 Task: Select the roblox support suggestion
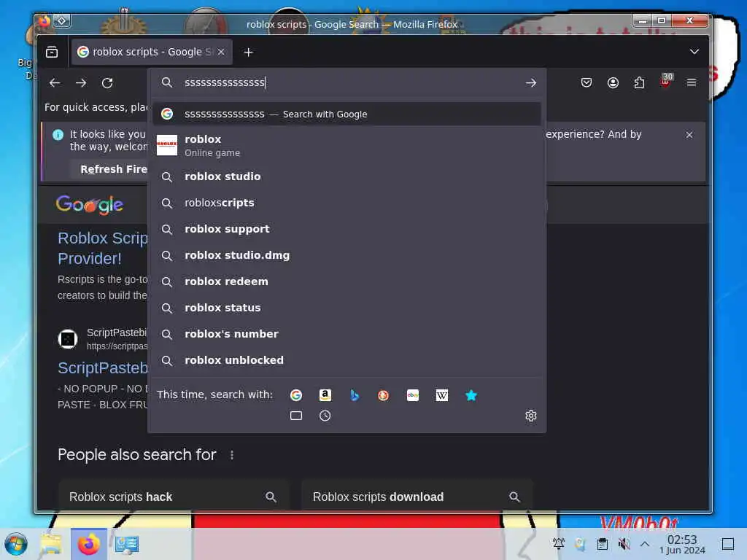pyautogui.click(x=347, y=229)
